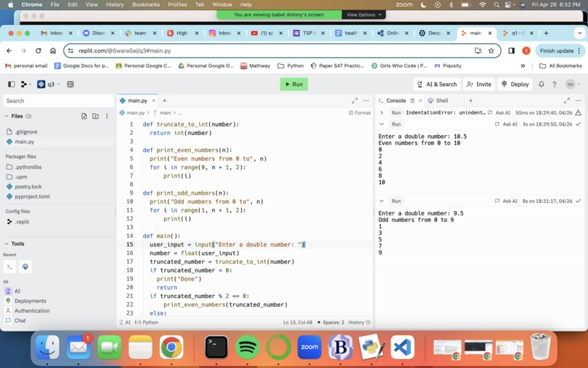Open AI & Search panel
The width and height of the screenshot is (588, 368).
click(x=437, y=84)
